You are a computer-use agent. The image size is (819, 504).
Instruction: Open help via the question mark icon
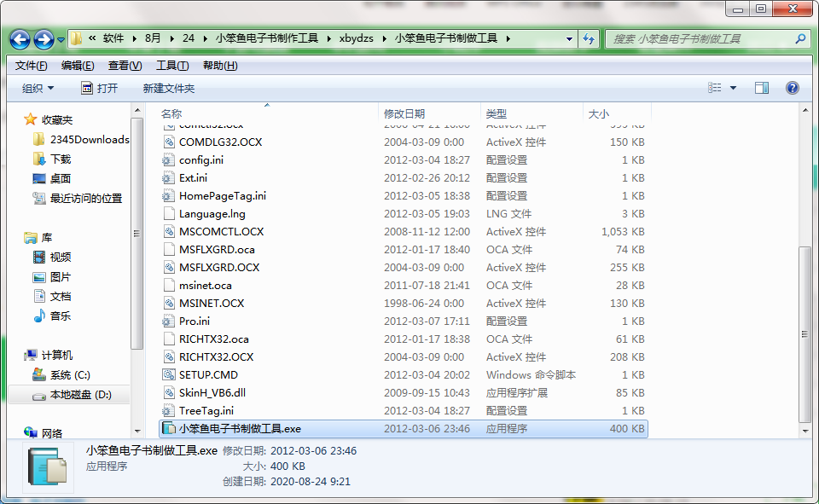click(x=793, y=88)
